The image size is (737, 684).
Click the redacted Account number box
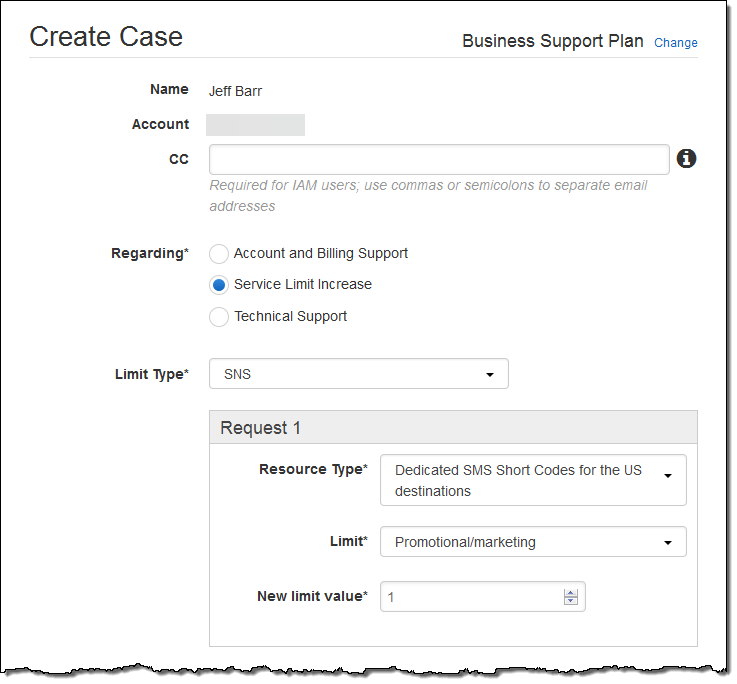255,125
